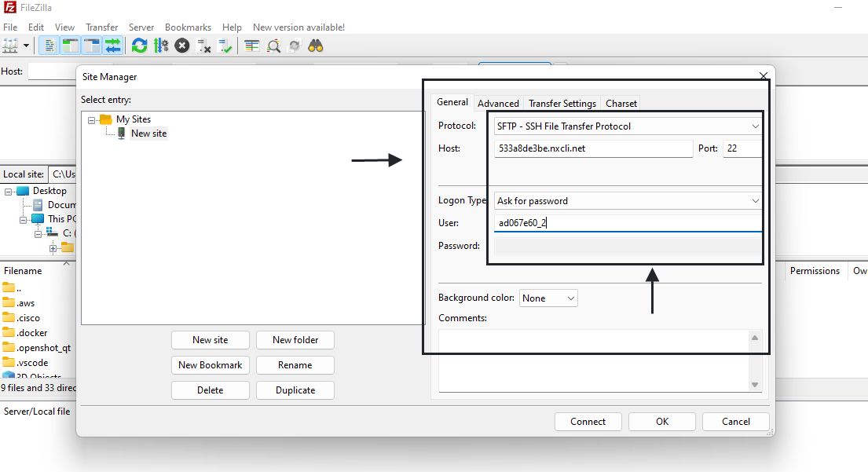This screenshot has height=472, width=868.
Task: Click the User field with ad067e60_2
Action: coord(628,223)
